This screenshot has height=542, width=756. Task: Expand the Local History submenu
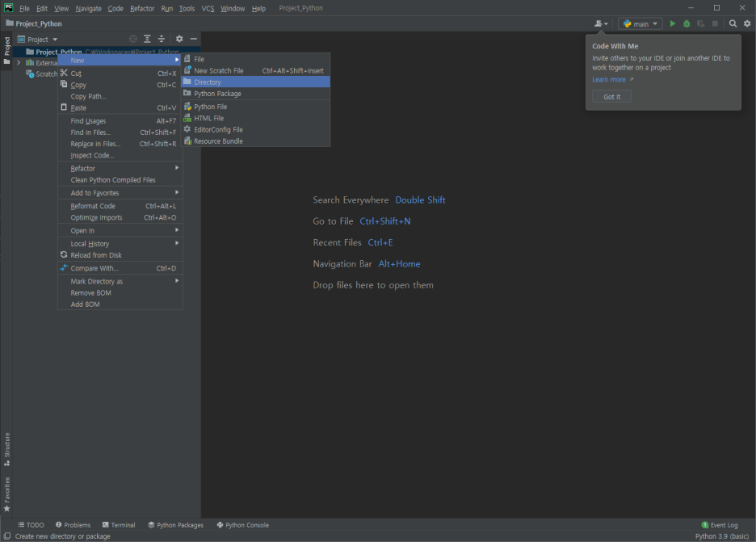point(120,243)
